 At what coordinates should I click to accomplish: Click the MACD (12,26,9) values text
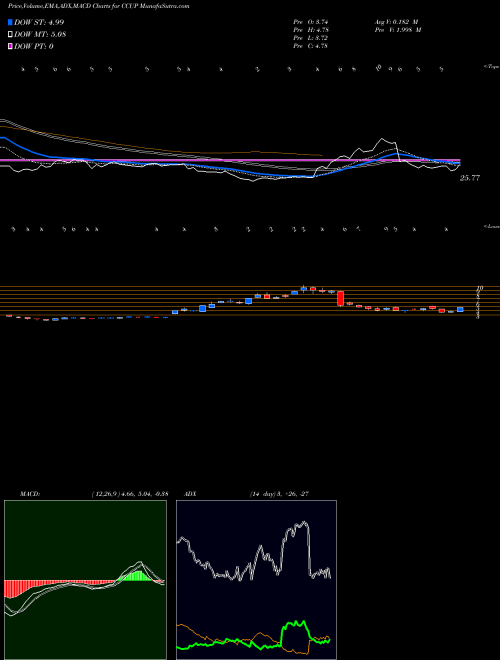point(130,494)
